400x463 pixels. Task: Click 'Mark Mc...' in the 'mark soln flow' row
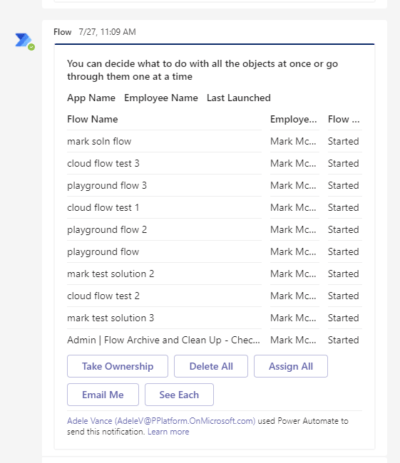(293, 141)
